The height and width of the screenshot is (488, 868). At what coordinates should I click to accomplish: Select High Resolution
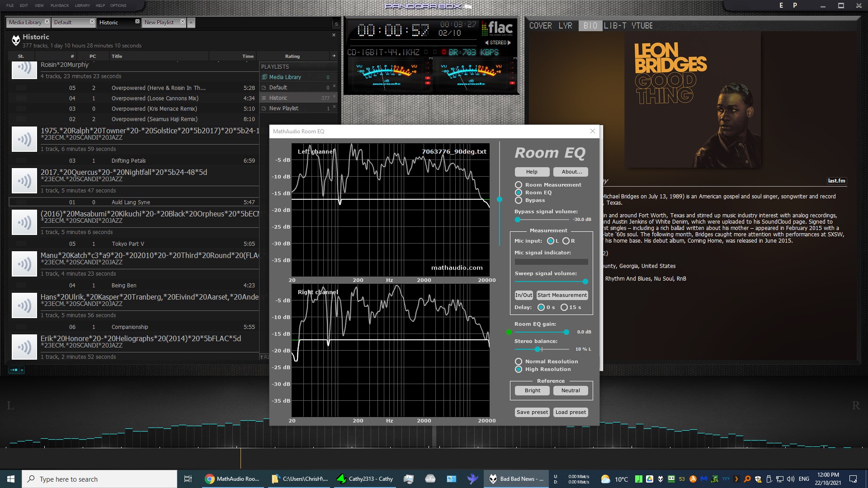click(x=519, y=369)
